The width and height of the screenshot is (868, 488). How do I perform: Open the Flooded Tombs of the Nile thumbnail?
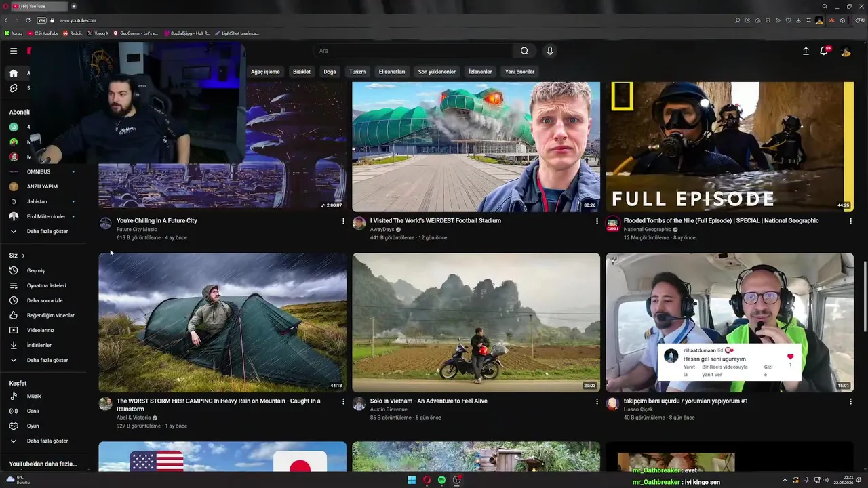coord(730,146)
